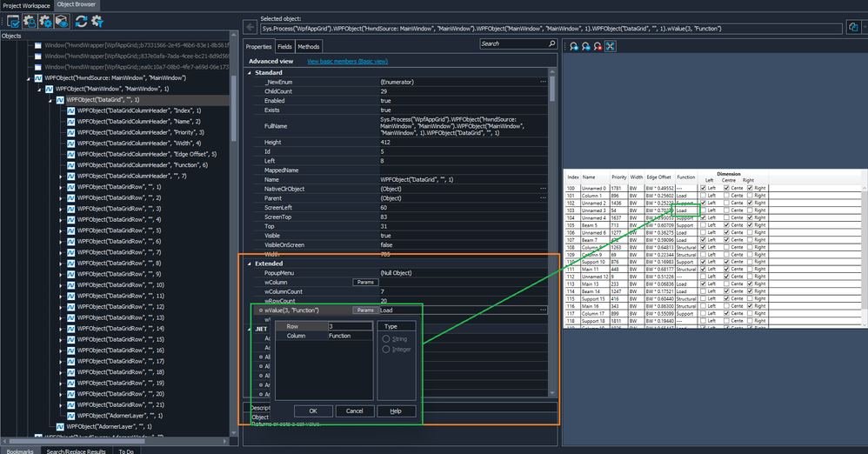Click the first toolbar icon with a checkmark
Screen dimensions: 868x454
click(13, 21)
